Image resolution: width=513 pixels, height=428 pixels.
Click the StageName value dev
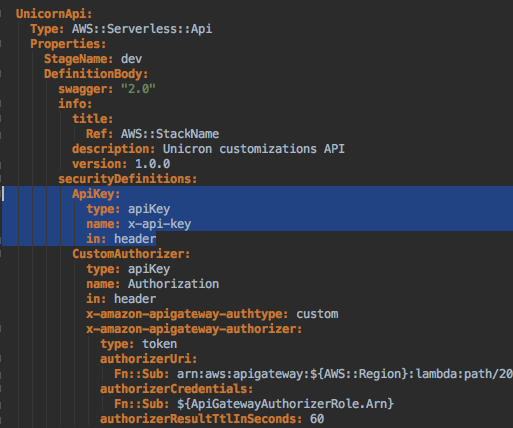[x=131, y=59]
